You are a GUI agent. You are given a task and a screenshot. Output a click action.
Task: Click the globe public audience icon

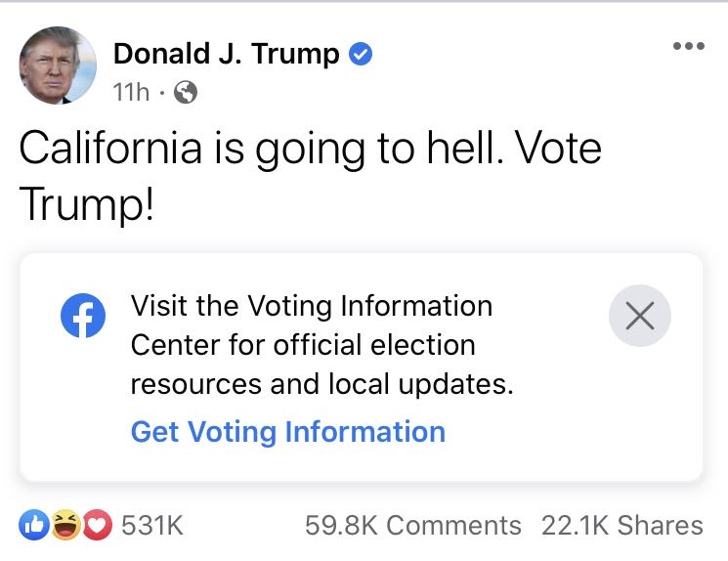185,93
